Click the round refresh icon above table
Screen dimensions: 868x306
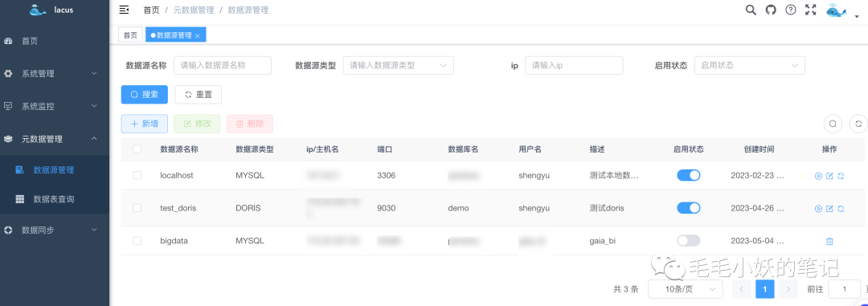pyautogui.click(x=858, y=124)
